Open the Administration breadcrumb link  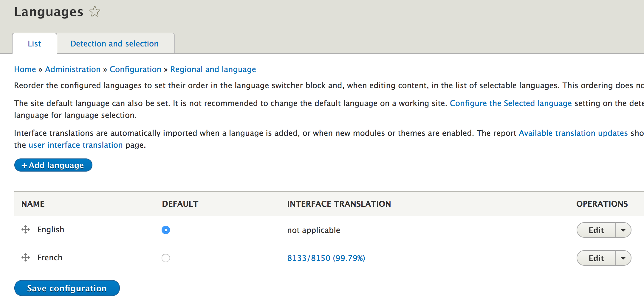pos(73,69)
